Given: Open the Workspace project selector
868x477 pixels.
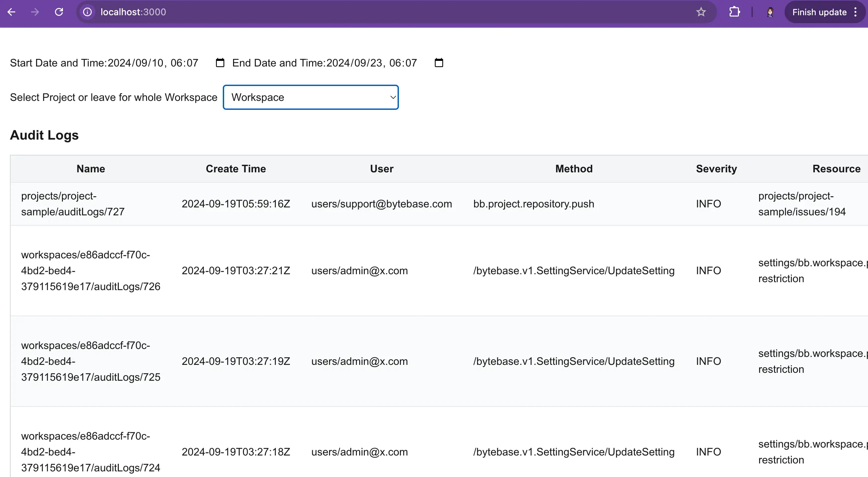Looking at the screenshot, I should [x=310, y=97].
